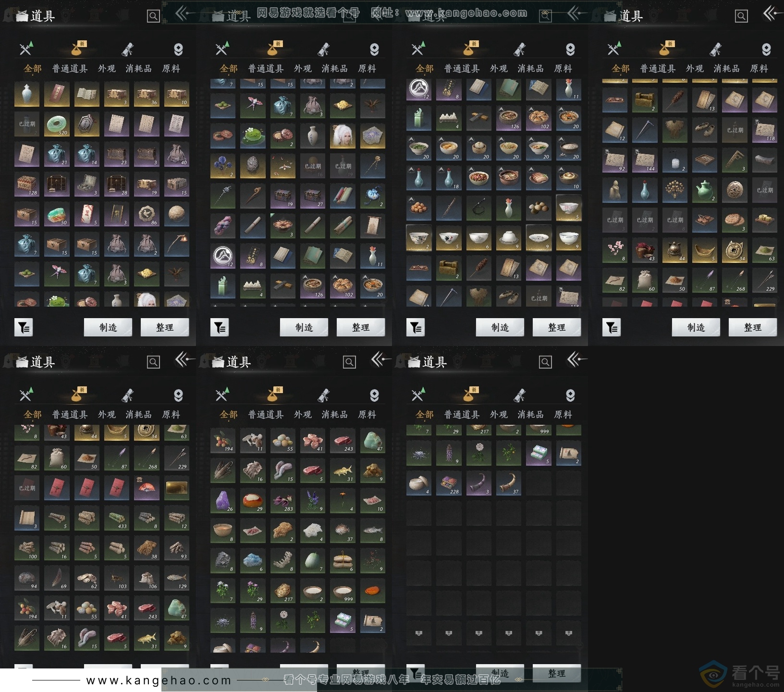Image resolution: width=784 pixels, height=692 pixels.
Task: Collapse the bottom-middle inventory panel with arrow
Action: pos(380,359)
